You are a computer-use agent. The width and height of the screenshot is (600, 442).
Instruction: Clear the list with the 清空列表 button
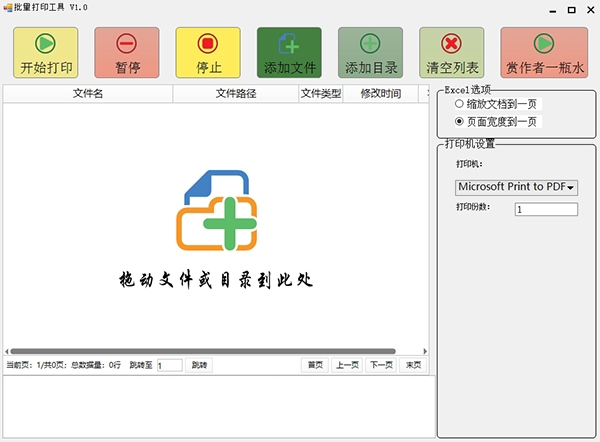[x=452, y=53]
